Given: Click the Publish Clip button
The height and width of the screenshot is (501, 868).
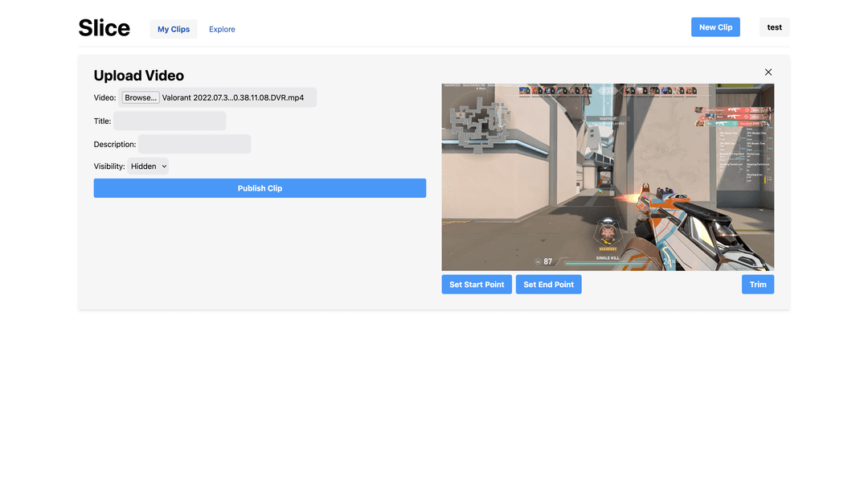Looking at the screenshot, I should [260, 188].
